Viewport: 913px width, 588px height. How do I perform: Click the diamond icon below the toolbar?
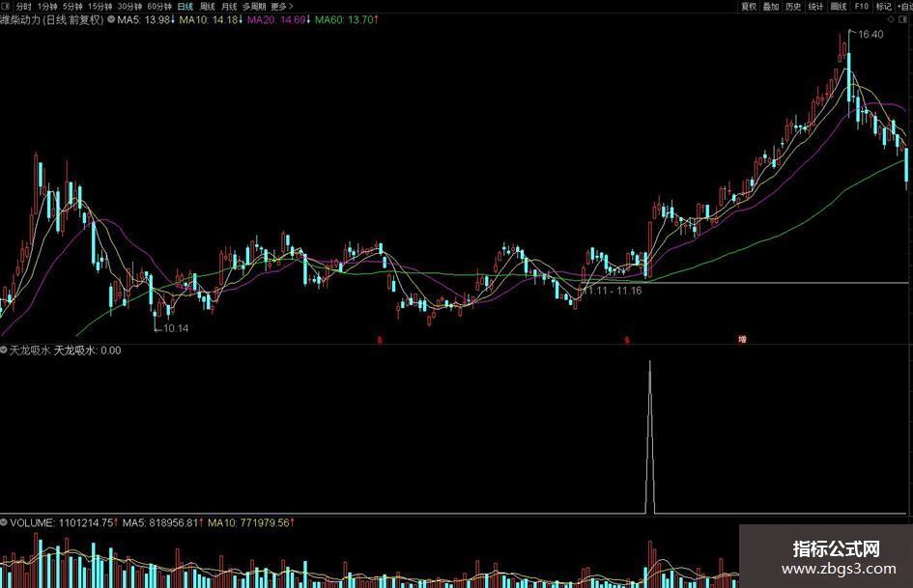pyautogui.click(x=891, y=20)
